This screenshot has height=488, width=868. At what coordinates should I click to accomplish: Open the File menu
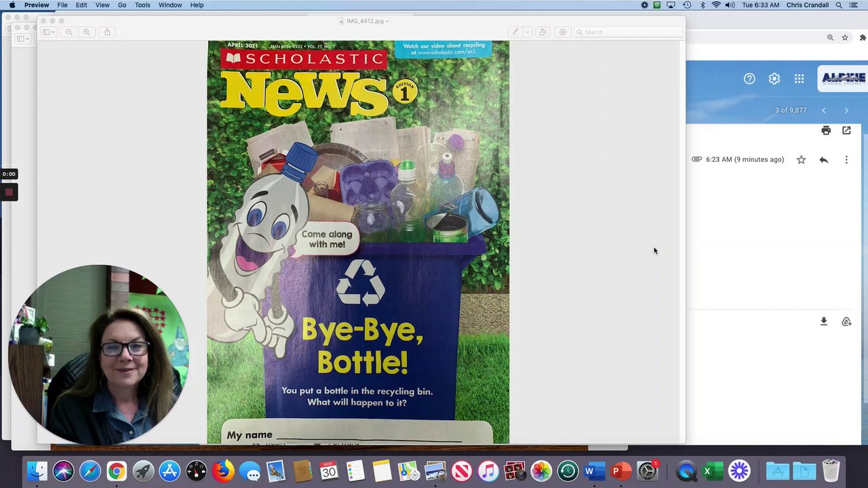pyautogui.click(x=62, y=5)
